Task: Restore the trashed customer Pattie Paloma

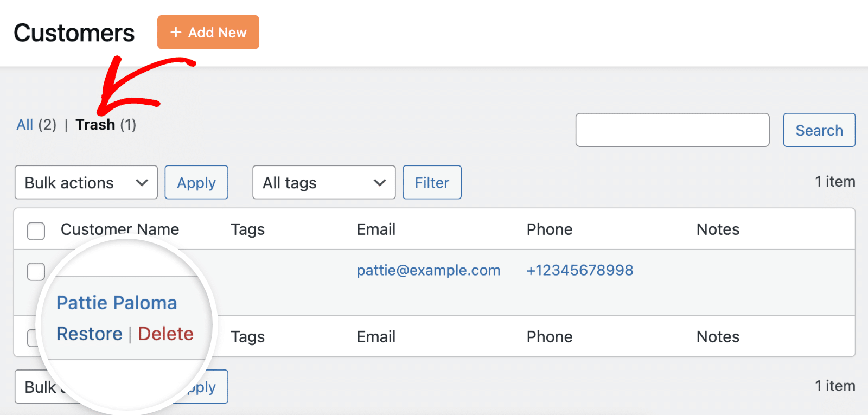Action: coord(90,334)
